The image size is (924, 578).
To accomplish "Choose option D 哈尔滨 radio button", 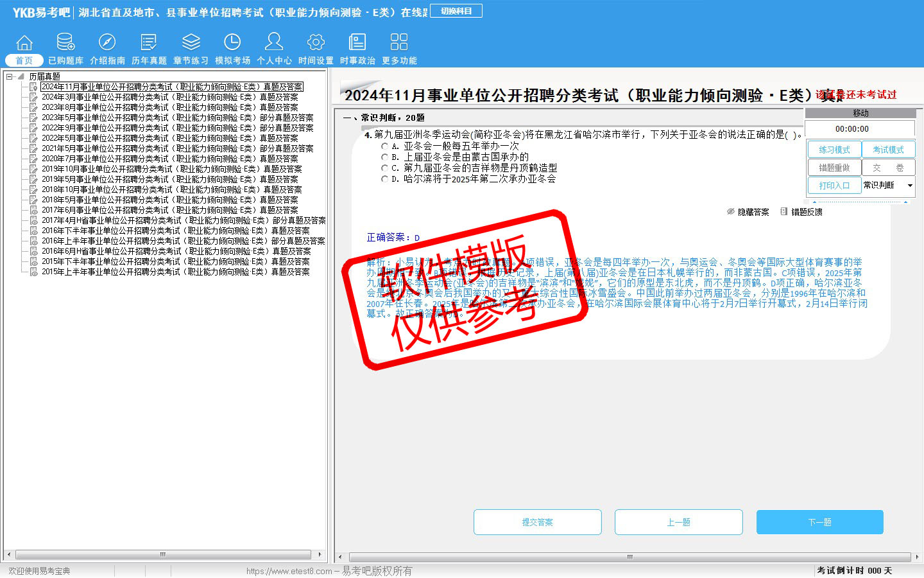I will 385,179.
